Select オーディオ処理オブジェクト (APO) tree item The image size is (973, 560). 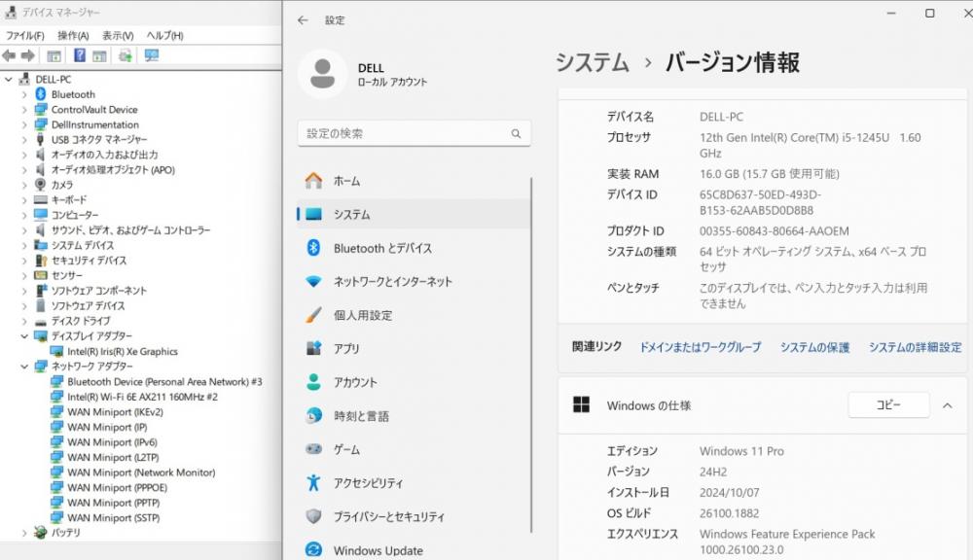coord(113,170)
